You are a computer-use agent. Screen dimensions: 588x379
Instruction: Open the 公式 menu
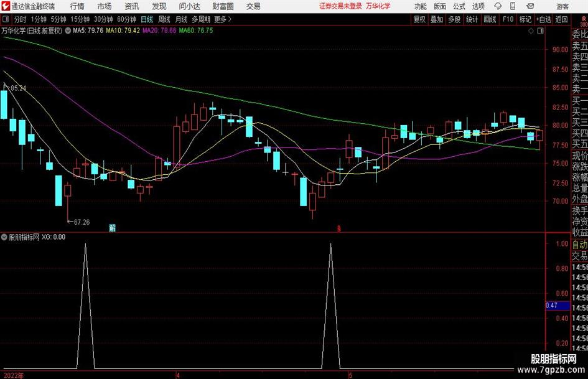click(x=459, y=6)
